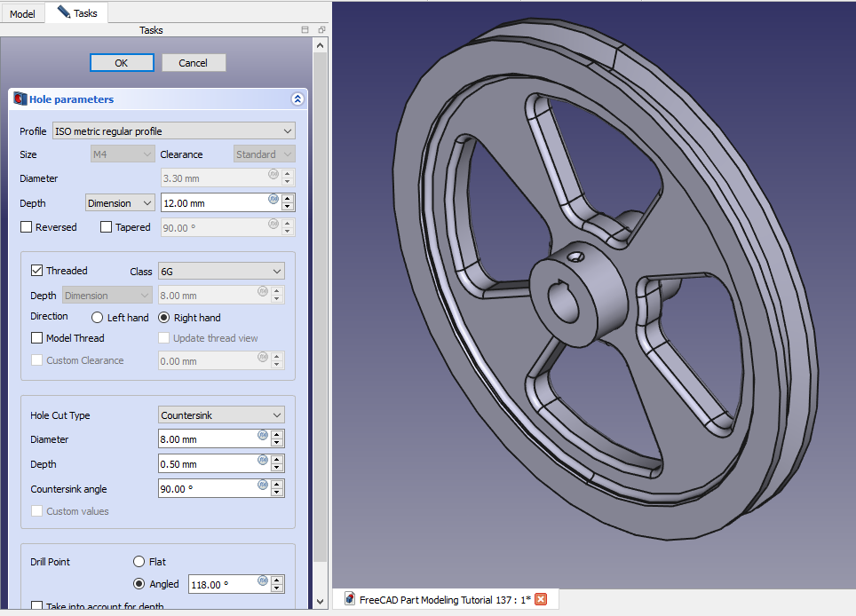
Task: Collapse the Hole parameters panel
Action: click(x=297, y=99)
